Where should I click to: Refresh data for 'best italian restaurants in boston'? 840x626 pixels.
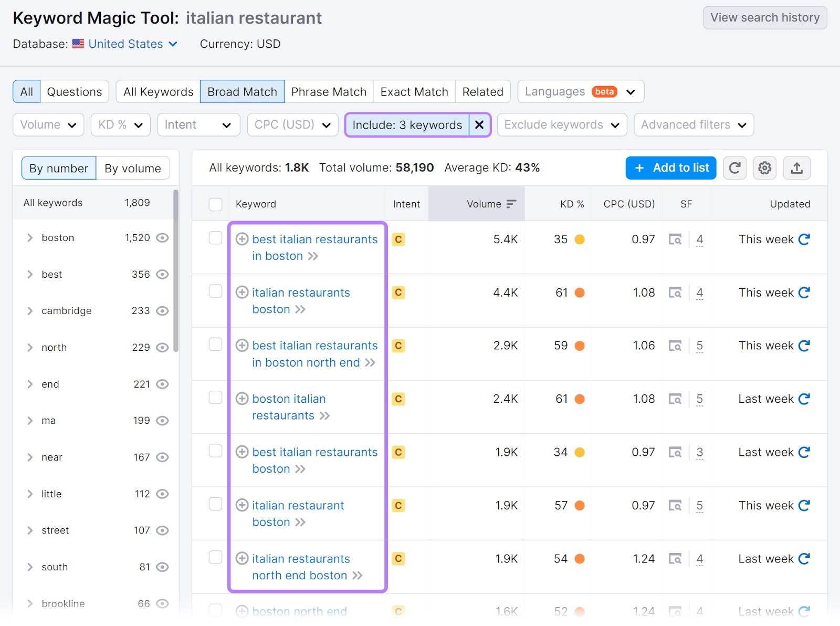coord(804,239)
